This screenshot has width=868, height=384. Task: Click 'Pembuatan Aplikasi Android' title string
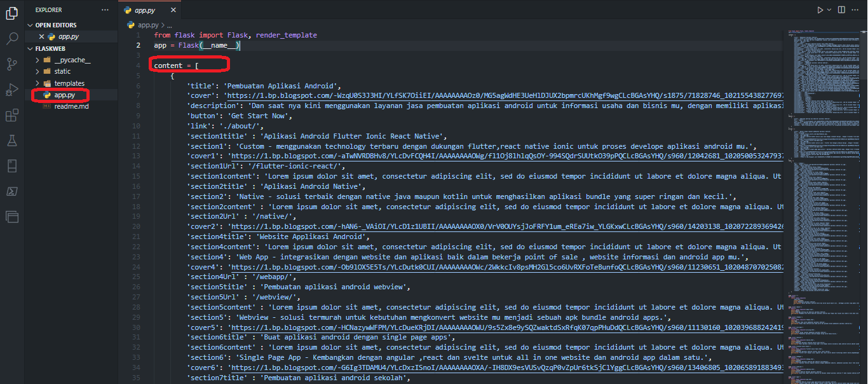282,85
